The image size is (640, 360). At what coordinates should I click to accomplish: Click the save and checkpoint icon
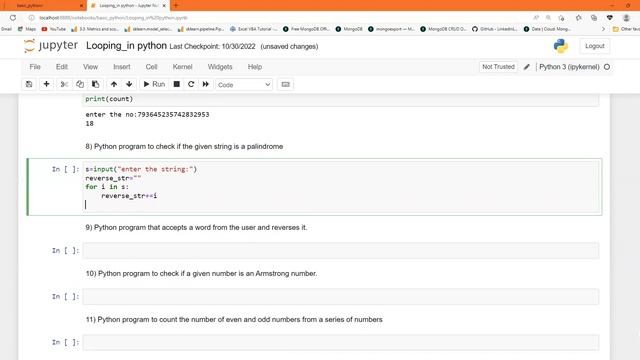(x=29, y=84)
